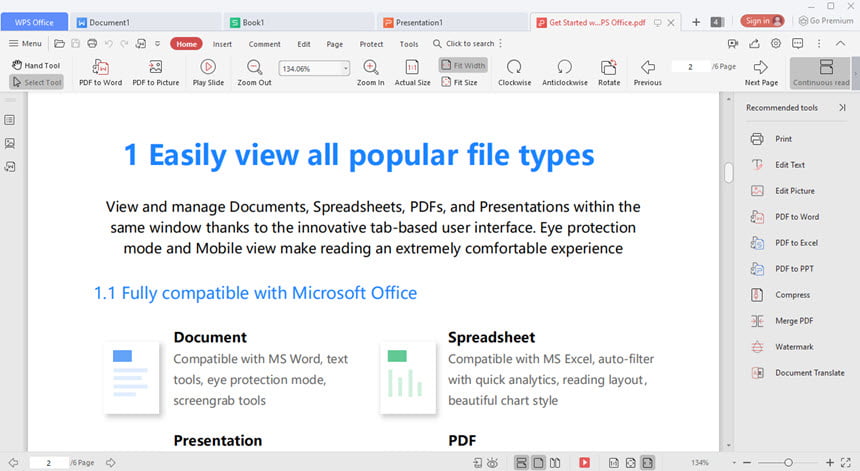Click PDF to PPT in Recommended tools
Screen dimensions: 860x471
click(782, 269)
